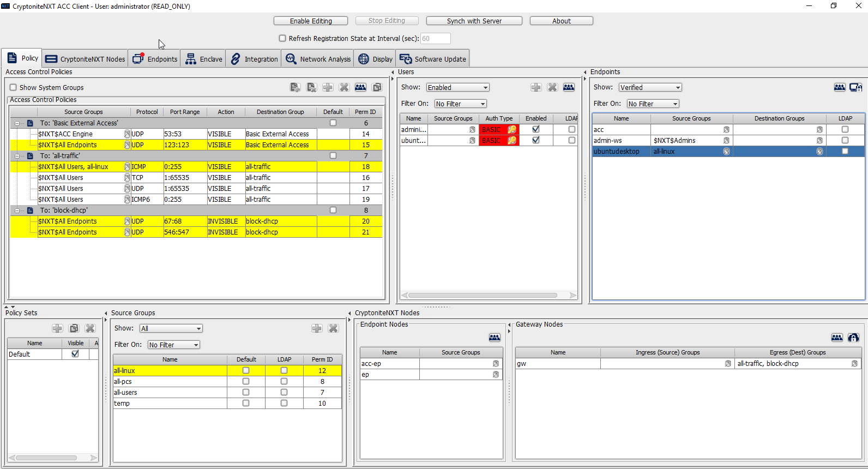The image size is (868, 469).
Task: Collapse the 'all-traffic' policy group
Action: pos(17,156)
